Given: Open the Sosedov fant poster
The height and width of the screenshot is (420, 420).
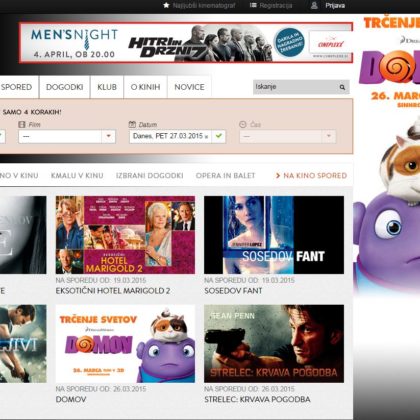Looking at the screenshot, I should (274, 235).
